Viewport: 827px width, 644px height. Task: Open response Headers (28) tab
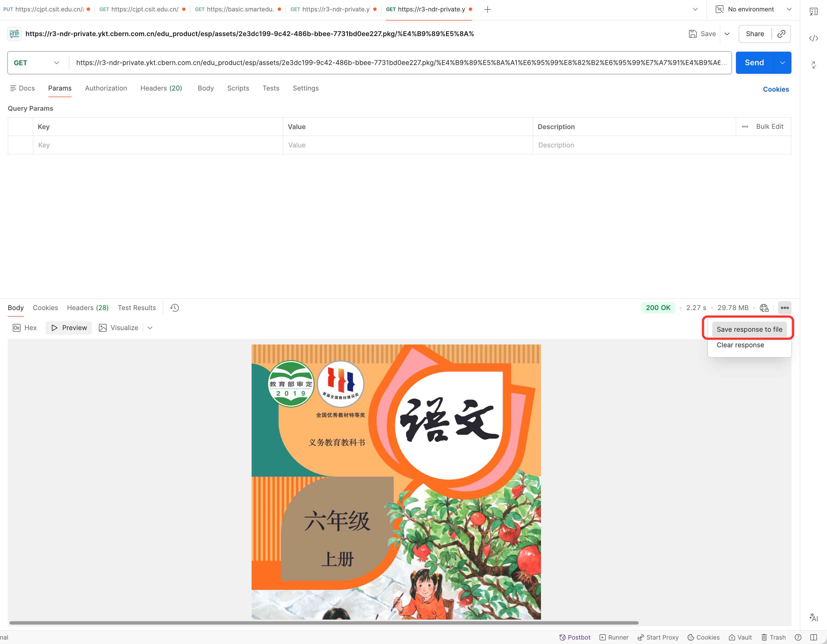pyautogui.click(x=88, y=308)
